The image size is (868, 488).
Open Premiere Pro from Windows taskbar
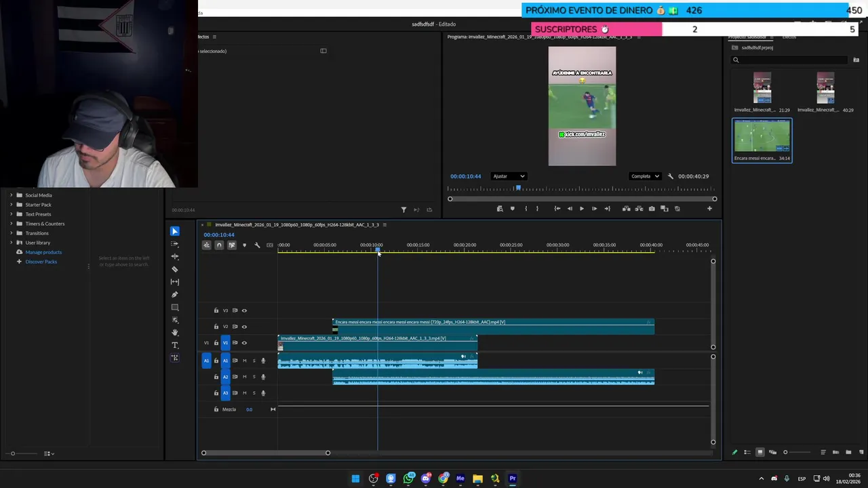pos(513,479)
